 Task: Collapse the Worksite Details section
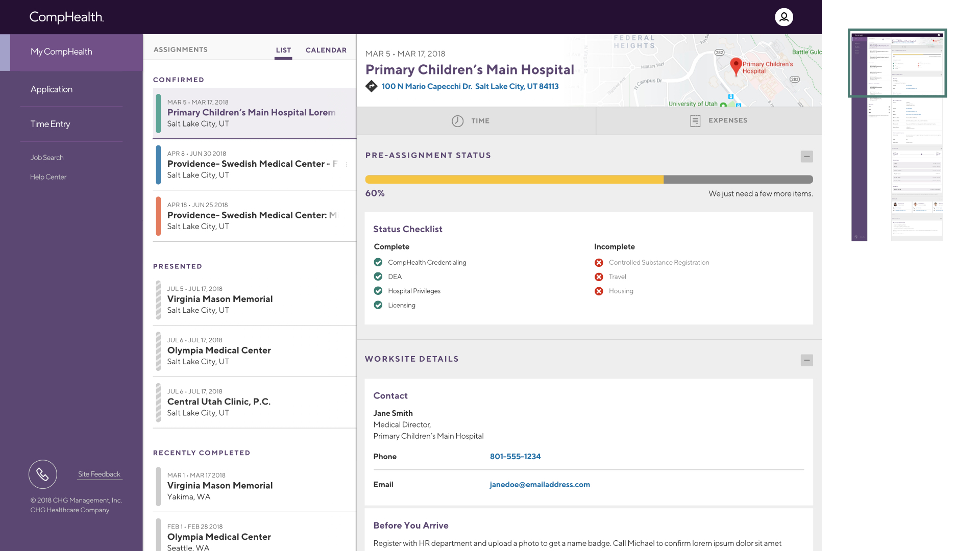point(806,360)
